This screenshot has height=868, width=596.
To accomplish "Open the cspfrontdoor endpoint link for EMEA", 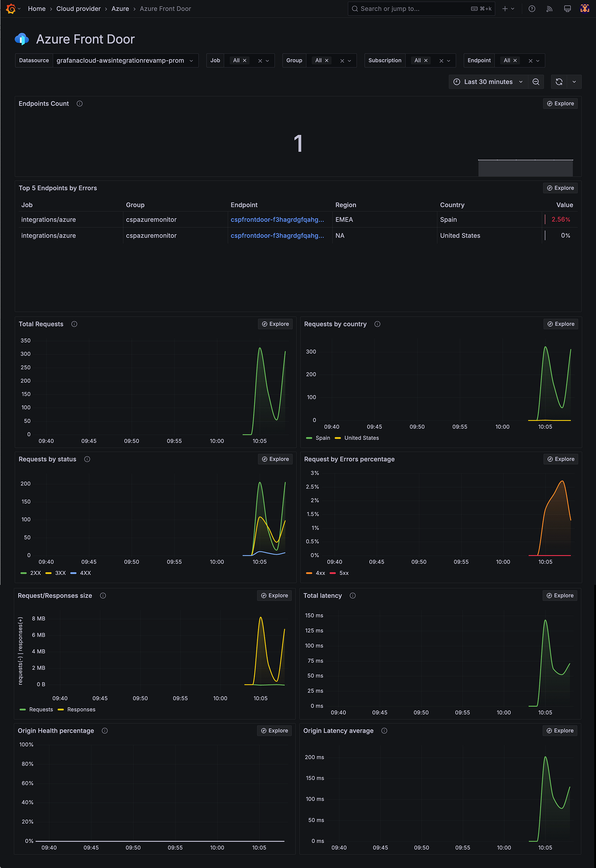I will pos(277,220).
